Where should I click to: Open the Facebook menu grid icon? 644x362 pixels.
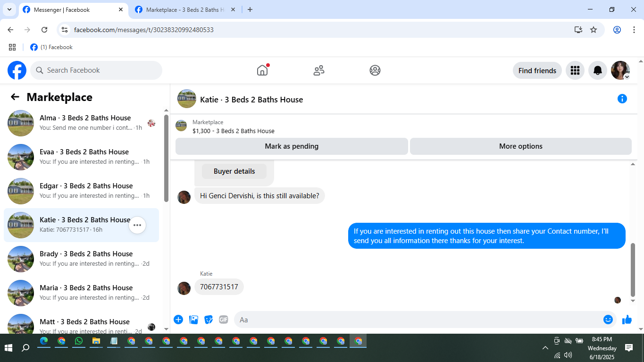[575, 70]
